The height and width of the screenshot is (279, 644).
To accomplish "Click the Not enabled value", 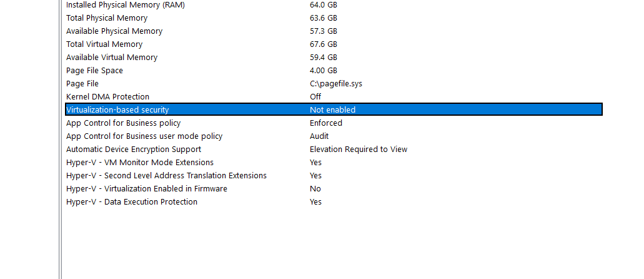I will coord(333,110).
